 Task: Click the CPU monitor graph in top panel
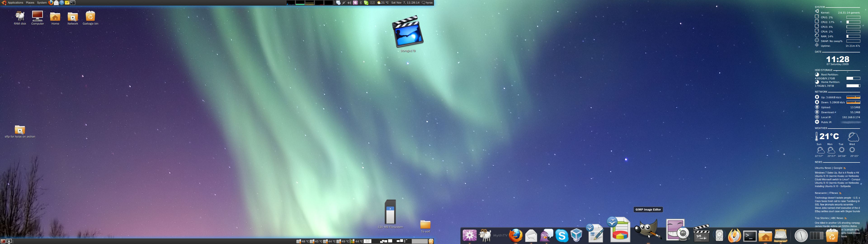tap(291, 3)
